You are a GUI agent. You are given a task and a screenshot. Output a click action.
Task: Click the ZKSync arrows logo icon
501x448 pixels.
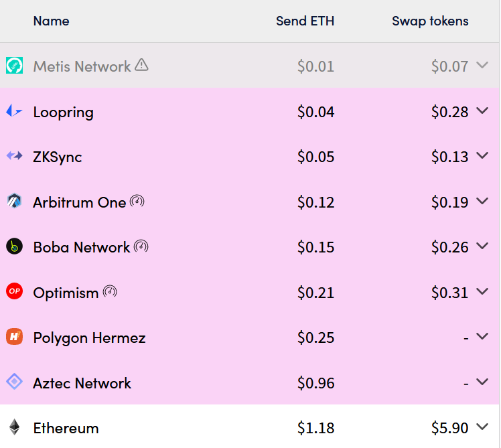[x=14, y=156]
